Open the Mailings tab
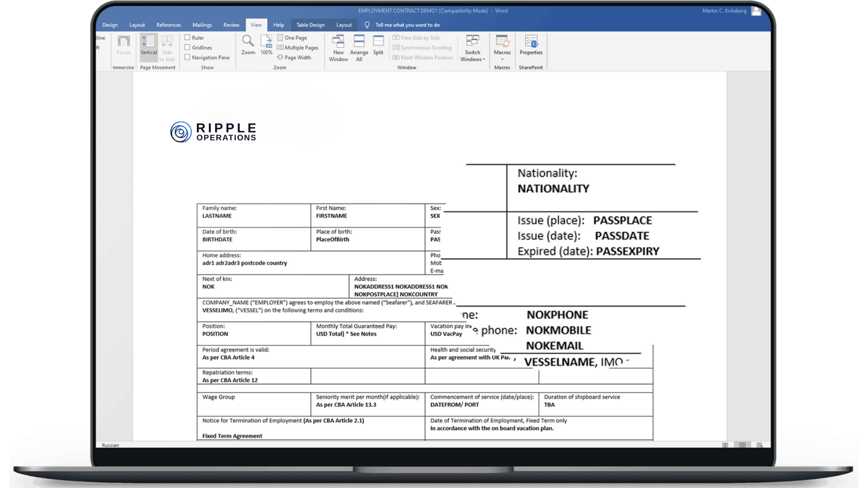 tap(202, 25)
